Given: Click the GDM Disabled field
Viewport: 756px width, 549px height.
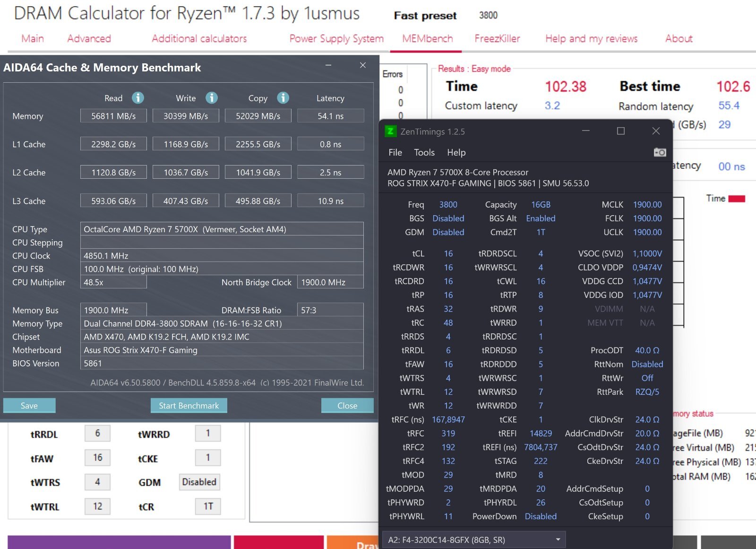Looking at the screenshot, I should (199, 482).
